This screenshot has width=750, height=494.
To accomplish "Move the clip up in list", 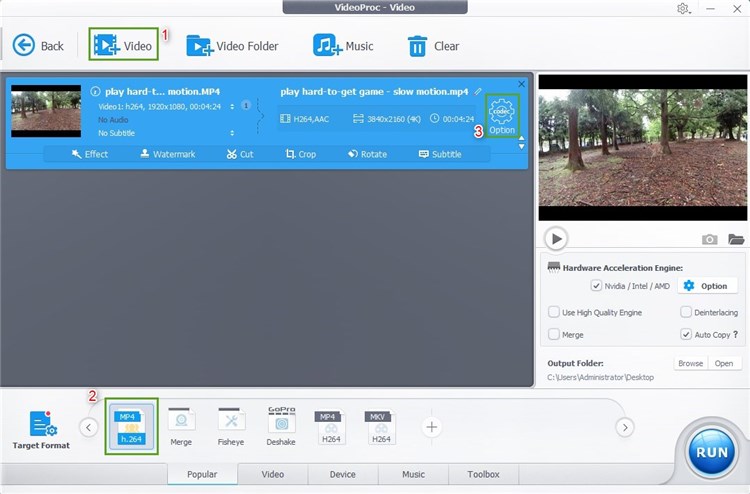I will [521, 139].
